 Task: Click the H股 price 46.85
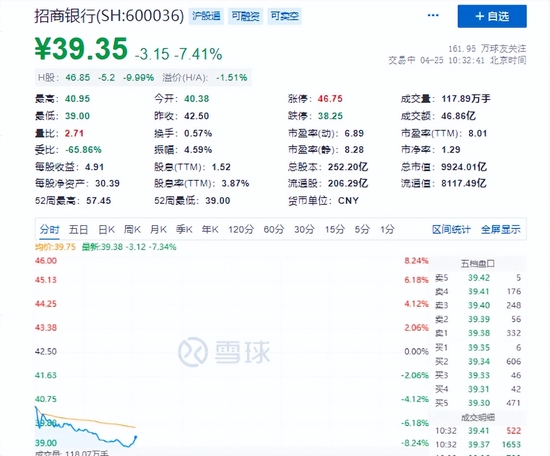click(x=78, y=78)
